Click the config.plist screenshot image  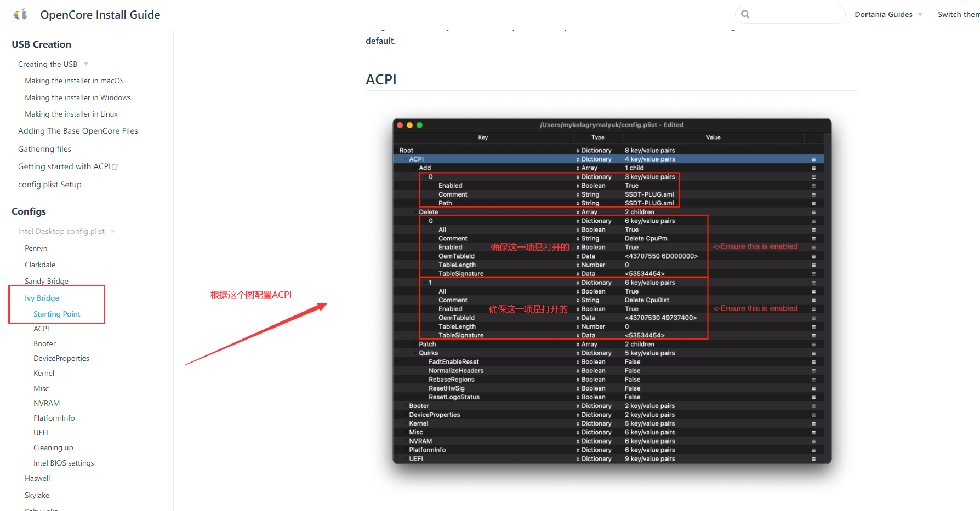pos(612,291)
